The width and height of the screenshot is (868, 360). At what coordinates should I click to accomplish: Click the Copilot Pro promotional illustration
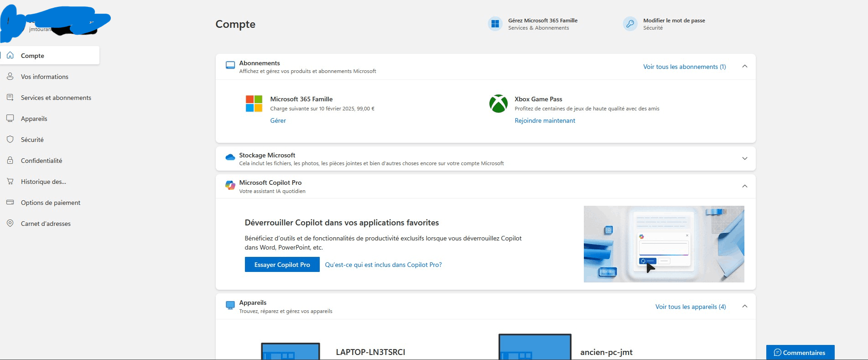click(664, 244)
